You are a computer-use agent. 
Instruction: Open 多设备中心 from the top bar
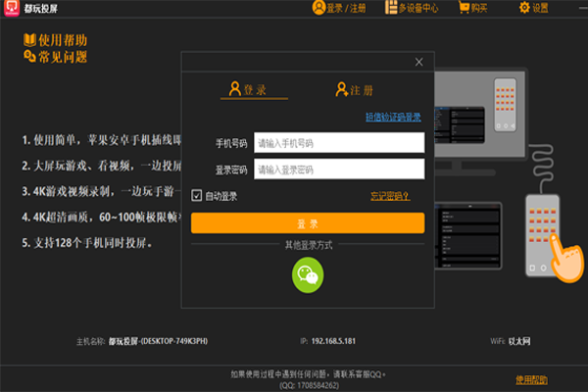click(412, 8)
